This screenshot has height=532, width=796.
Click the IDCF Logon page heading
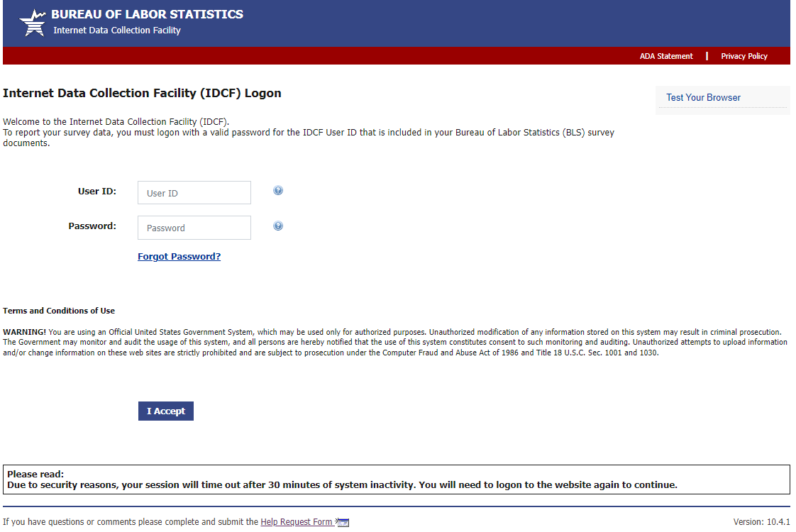point(142,93)
